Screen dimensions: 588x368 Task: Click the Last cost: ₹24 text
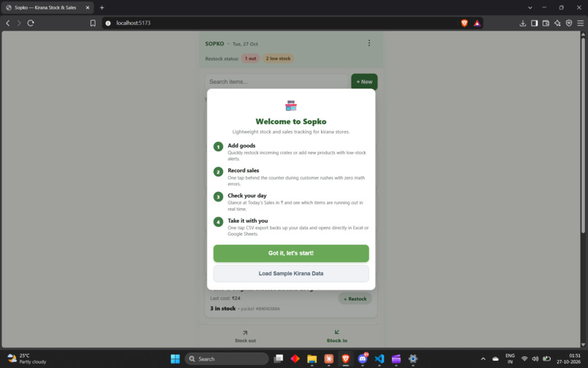pyautogui.click(x=225, y=298)
